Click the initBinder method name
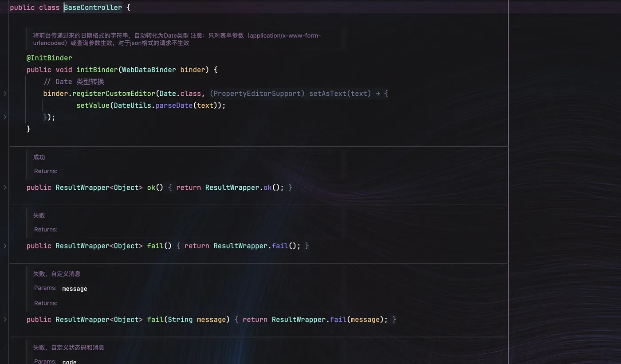Screen dimensions: 621x364 97,70
